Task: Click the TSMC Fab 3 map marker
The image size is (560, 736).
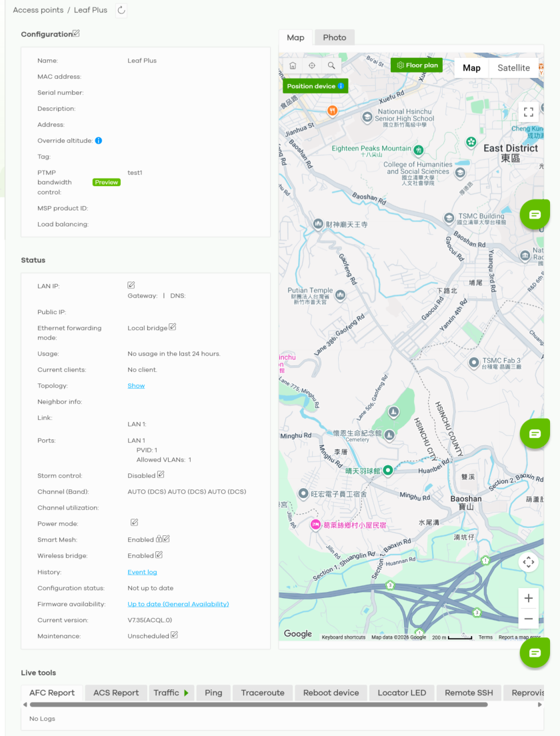Action: (473, 363)
